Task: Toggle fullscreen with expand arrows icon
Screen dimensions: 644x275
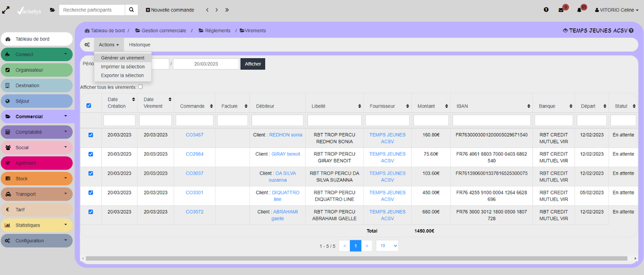Action: click(x=6, y=10)
